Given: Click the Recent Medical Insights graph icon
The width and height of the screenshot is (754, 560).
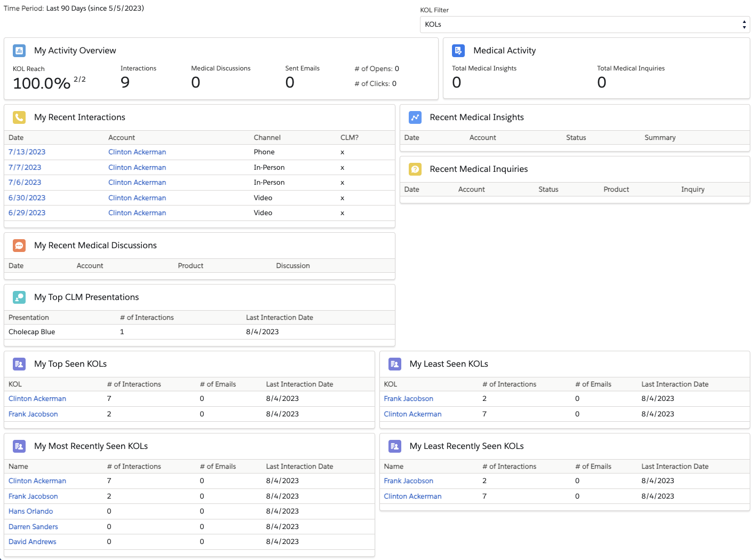Looking at the screenshot, I should click(415, 117).
